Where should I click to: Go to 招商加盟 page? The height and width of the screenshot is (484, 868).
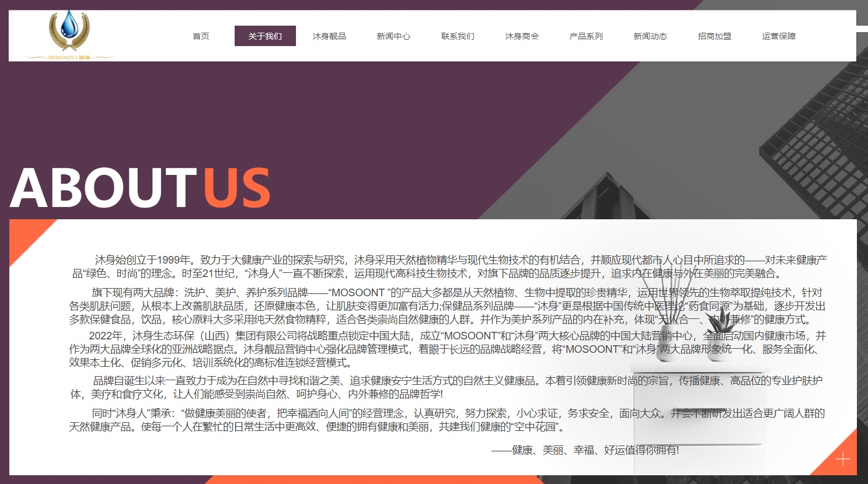(714, 36)
